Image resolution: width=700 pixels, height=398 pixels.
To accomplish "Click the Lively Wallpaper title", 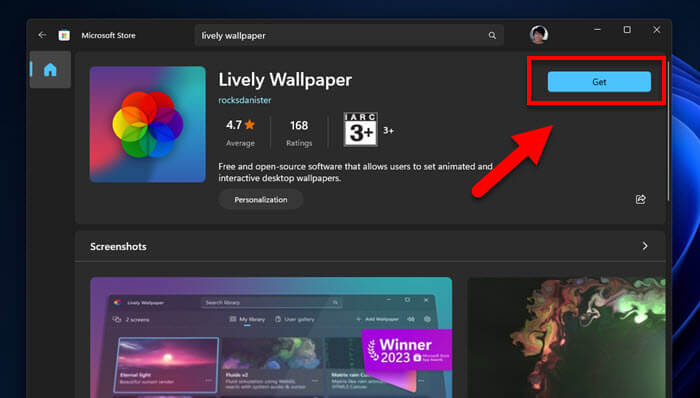I will point(285,80).
